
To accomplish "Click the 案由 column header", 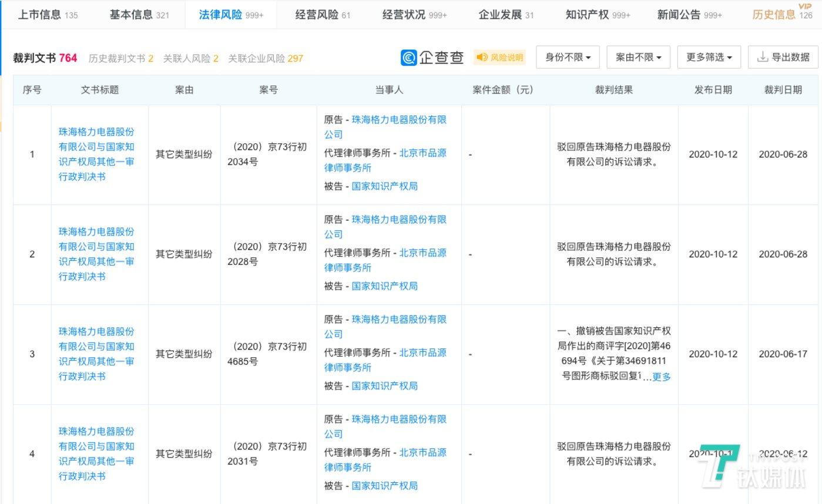I will [x=184, y=90].
